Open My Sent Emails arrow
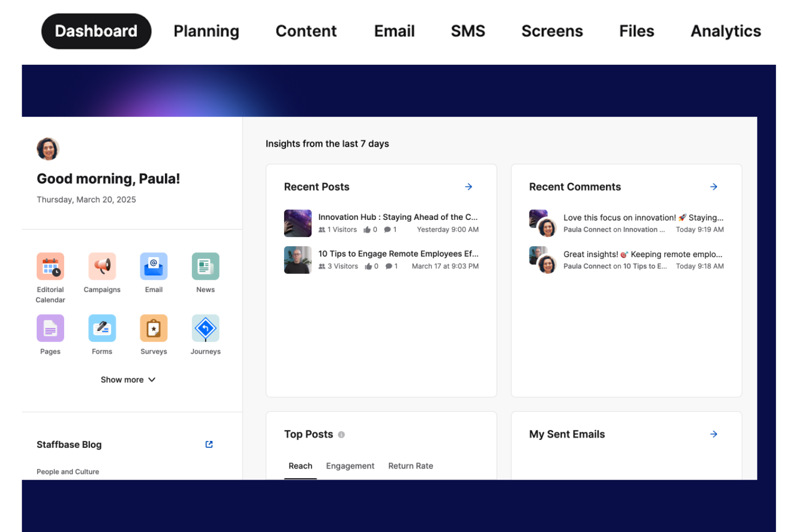798x532 pixels. point(714,434)
